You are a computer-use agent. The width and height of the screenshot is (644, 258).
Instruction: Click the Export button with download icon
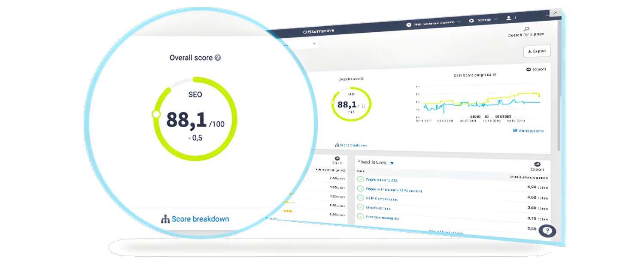537,51
